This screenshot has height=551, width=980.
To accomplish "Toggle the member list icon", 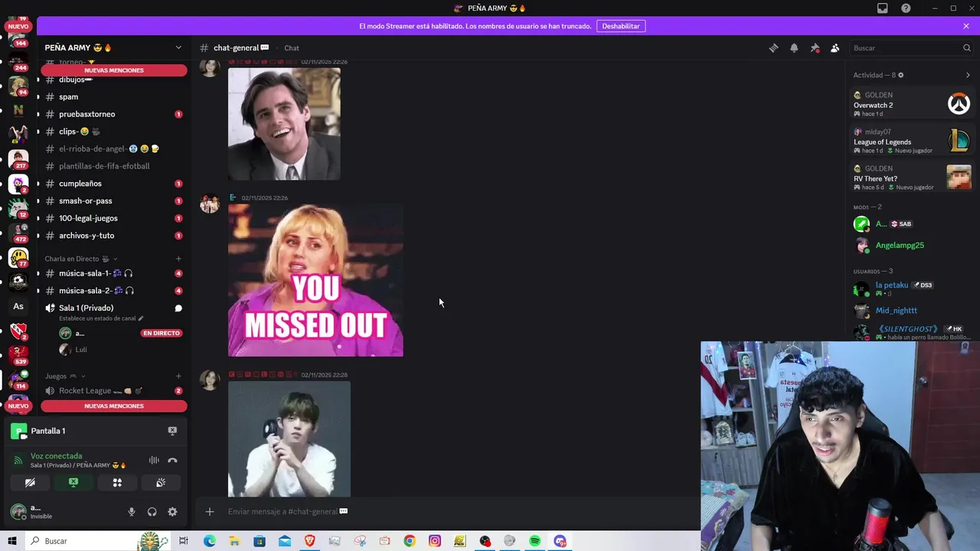I will pyautogui.click(x=835, y=47).
